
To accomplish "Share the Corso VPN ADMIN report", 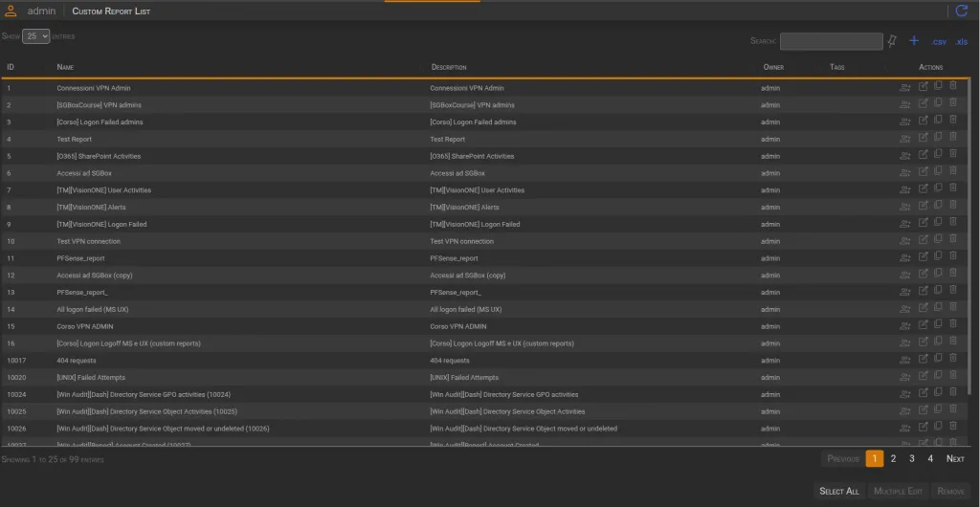I will (x=905, y=326).
